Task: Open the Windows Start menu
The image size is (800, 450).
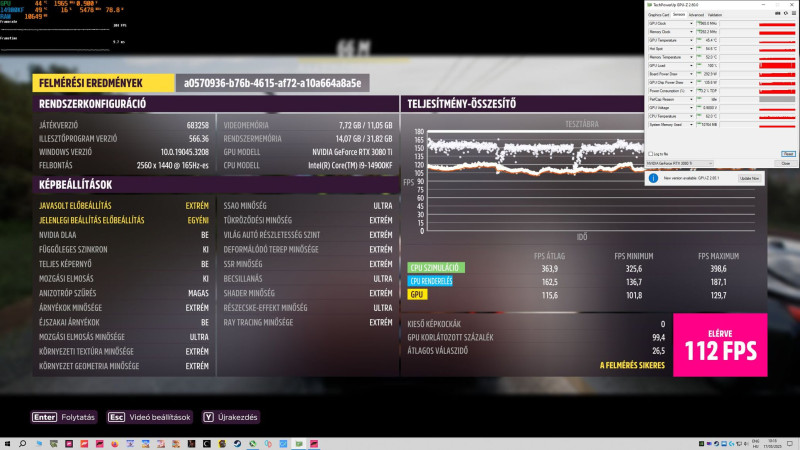Action: pyautogui.click(x=7, y=444)
